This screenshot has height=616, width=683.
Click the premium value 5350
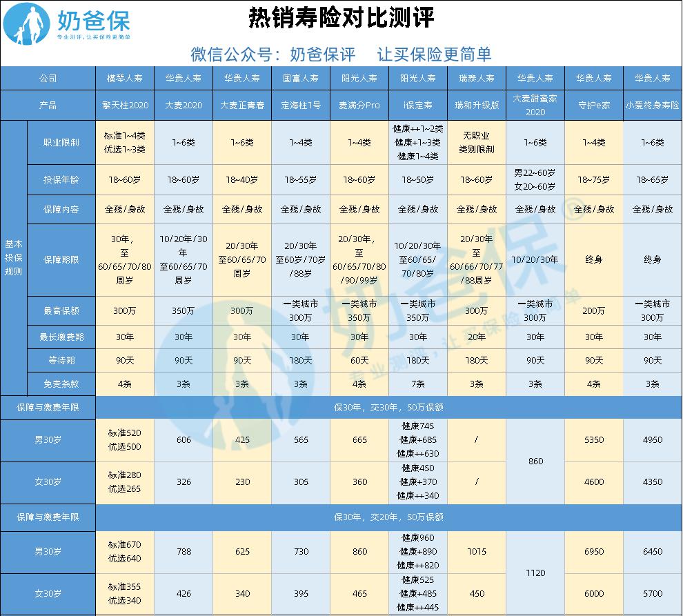(x=594, y=440)
